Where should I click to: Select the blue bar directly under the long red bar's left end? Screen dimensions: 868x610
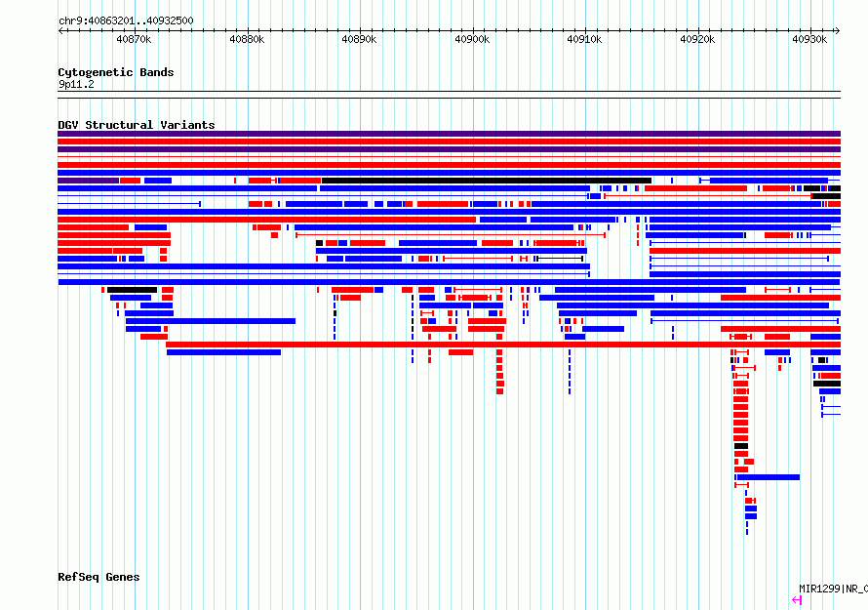click(x=223, y=352)
